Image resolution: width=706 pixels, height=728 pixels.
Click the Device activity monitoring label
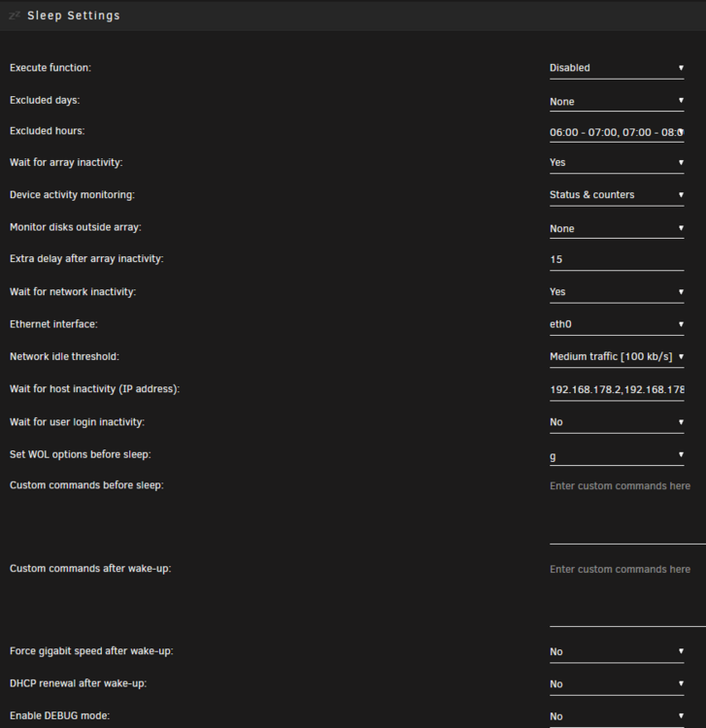72,195
